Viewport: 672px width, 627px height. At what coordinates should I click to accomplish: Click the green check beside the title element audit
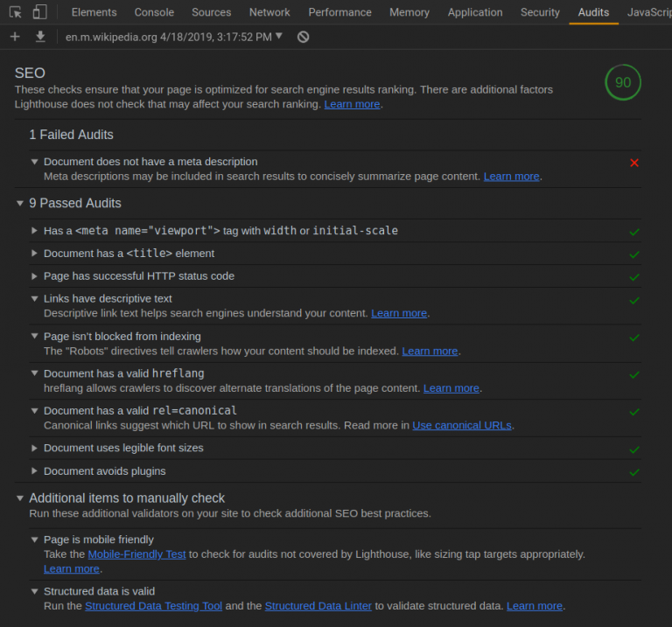click(634, 254)
